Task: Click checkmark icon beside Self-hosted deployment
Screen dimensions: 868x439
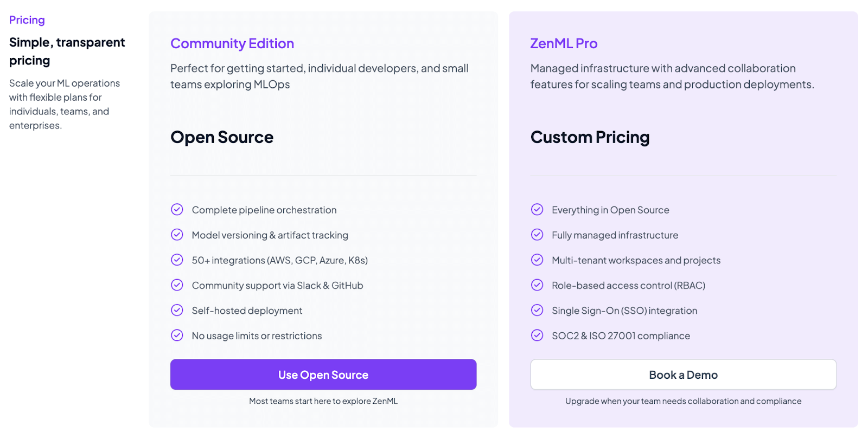Action: pyautogui.click(x=177, y=310)
